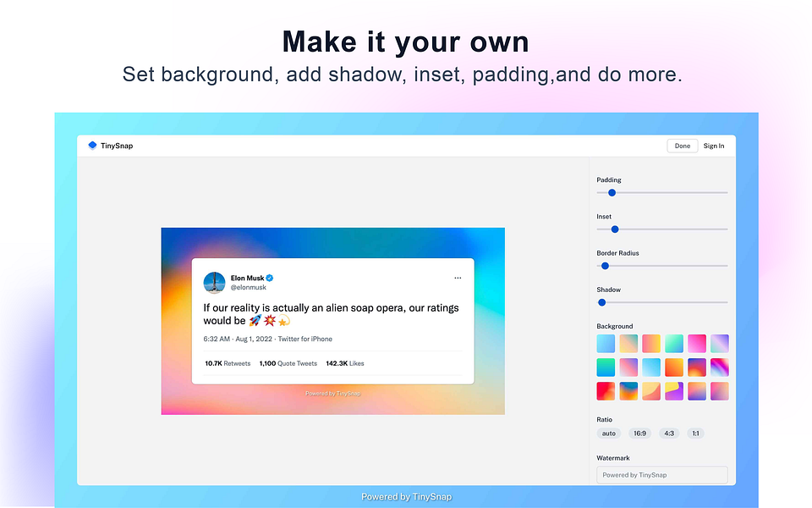Pick the orange-to-yellow background swatch

[x=674, y=367]
